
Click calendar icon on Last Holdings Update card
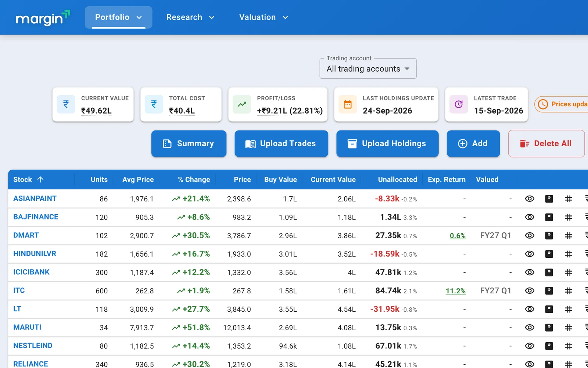(x=348, y=104)
